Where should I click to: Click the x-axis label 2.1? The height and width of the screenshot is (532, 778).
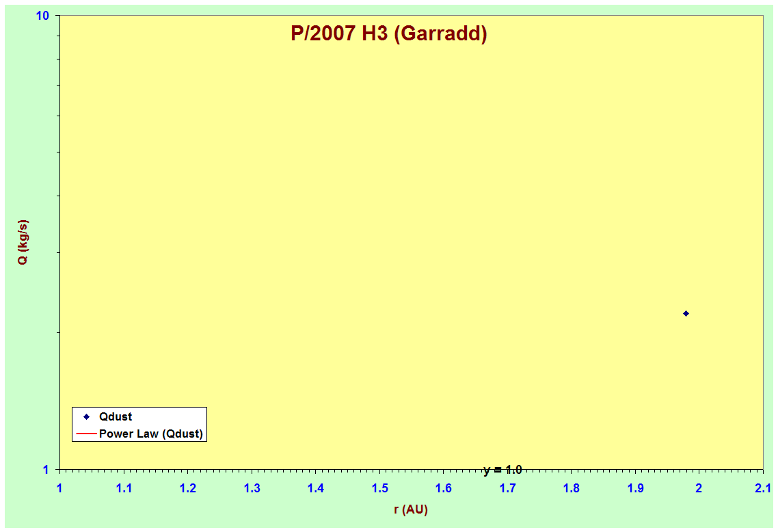[763, 488]
